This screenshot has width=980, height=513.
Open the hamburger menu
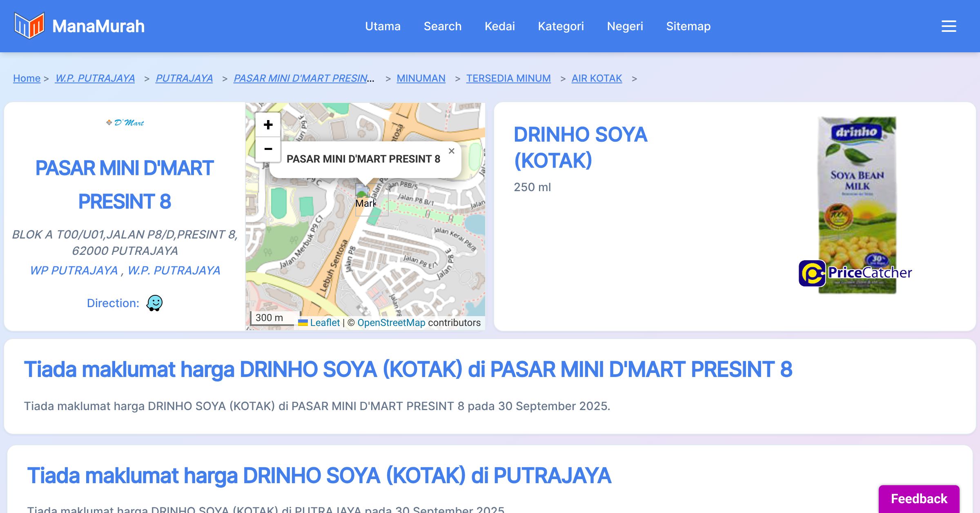949,26
